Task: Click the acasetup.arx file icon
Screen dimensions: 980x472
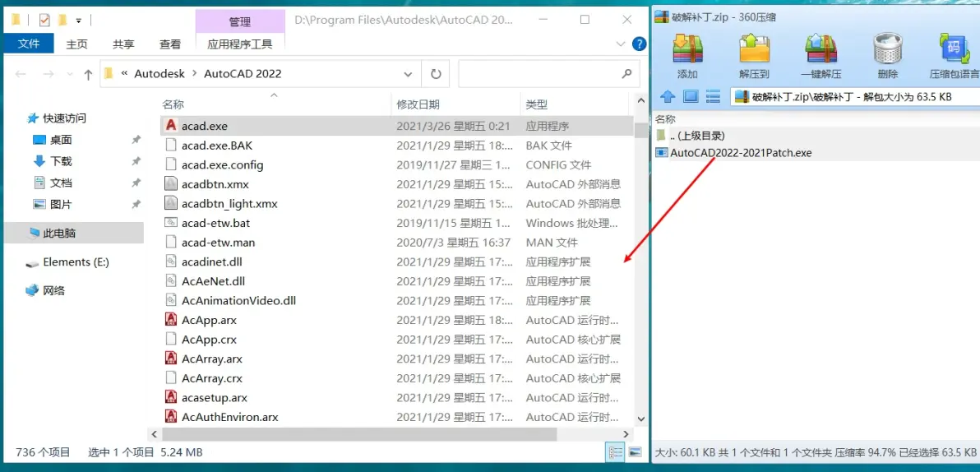Action: click(x=171, y=398)
